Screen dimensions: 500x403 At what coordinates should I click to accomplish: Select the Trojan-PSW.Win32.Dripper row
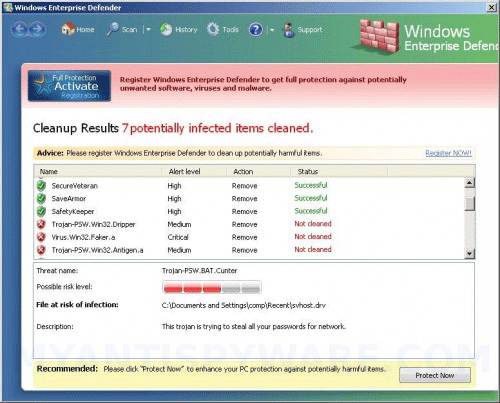point(249,224)
